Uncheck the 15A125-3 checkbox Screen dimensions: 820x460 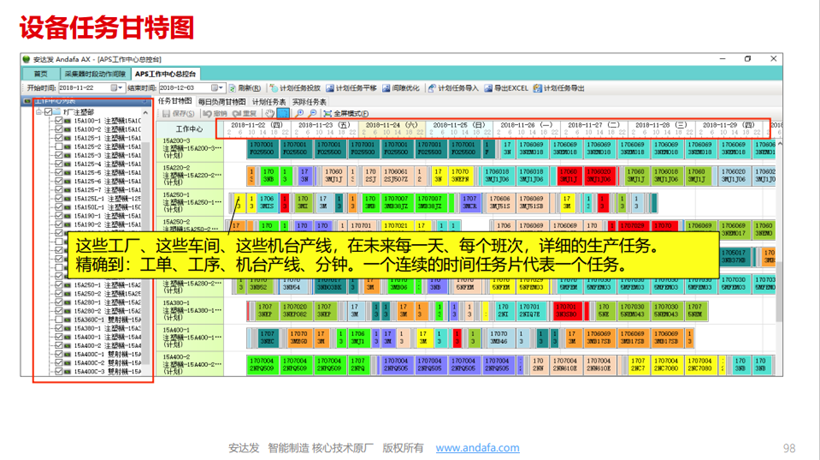[59, 155]
